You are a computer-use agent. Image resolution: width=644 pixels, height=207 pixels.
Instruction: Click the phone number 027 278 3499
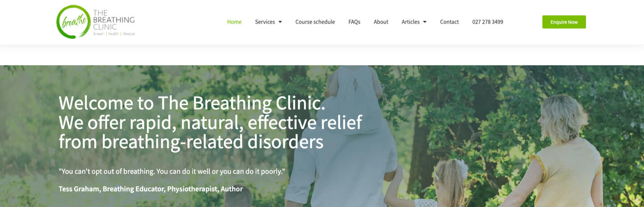pyautogui.click(x=487, y=22)
